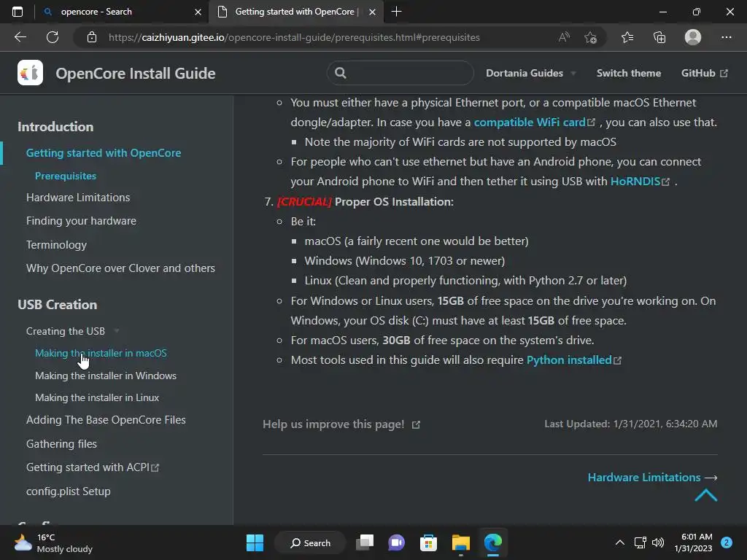This screenshot has width=747, height=560.
Task: Open Microsoft Store on taskbar
Action: pyautogui.click(x=428, y=542)
